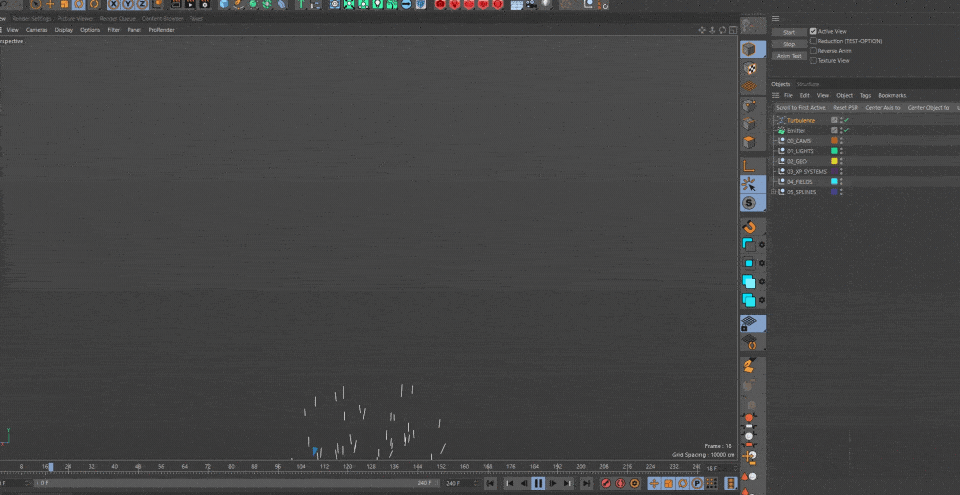Select Workplane grid mode icon
Image resolution: width=960 pixels, height=495 pixels.
coord(749,85)
